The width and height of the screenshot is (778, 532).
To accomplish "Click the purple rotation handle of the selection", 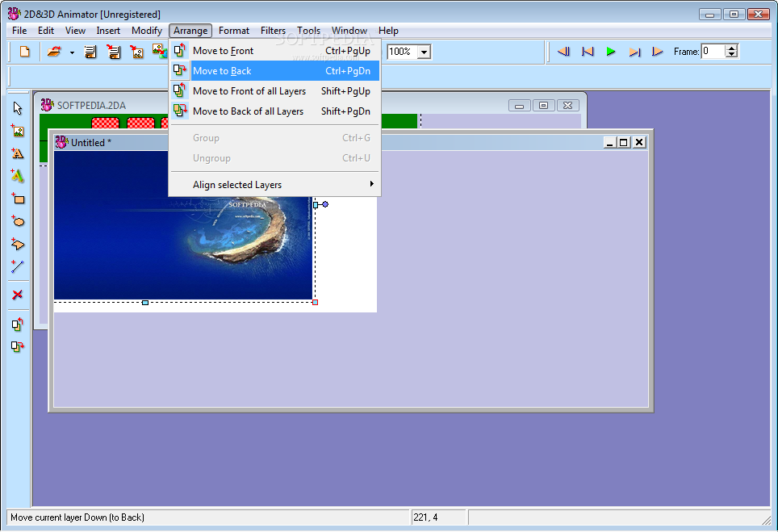I will 325,204.
